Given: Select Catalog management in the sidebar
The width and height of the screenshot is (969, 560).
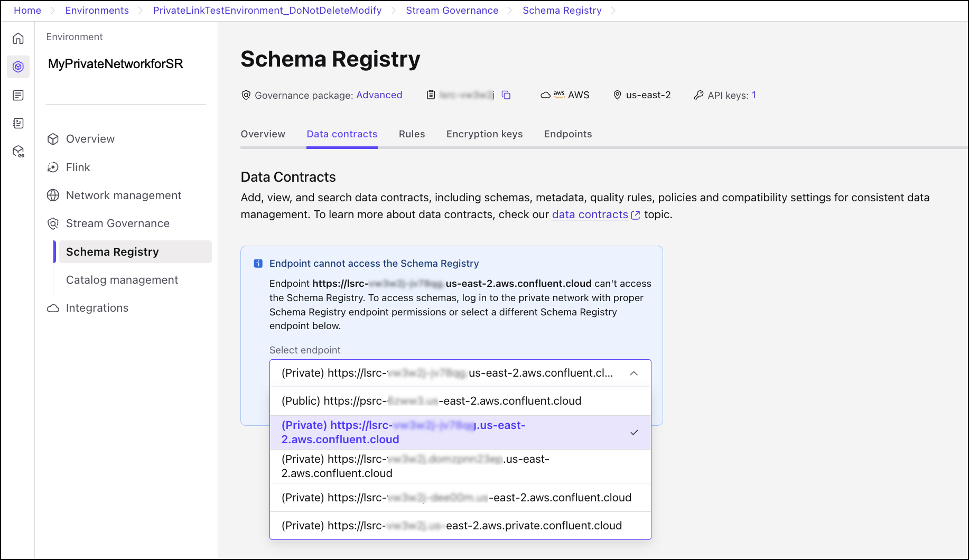Looking at the screenshot, I should click(122, 279).
